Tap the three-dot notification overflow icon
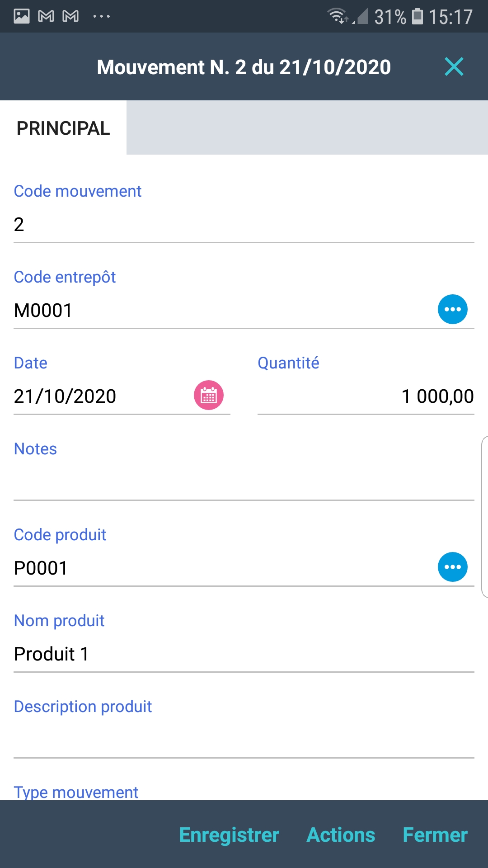The image size is (488, 868). (101, 16)
